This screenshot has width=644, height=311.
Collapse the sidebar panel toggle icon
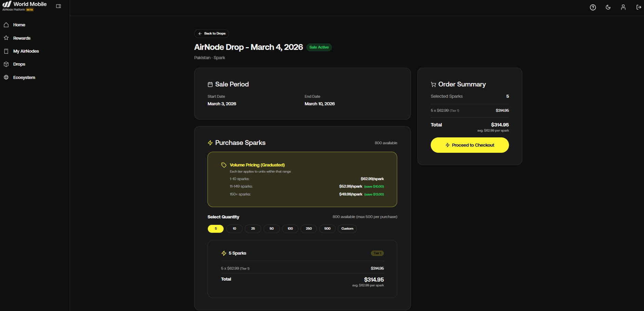(58, 6)
